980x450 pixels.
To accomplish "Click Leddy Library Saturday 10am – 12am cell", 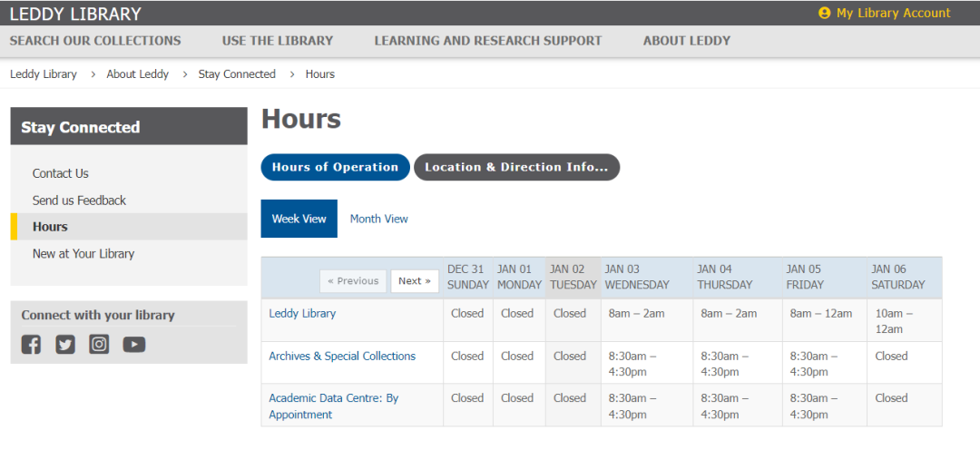I will [x=905, y=320].
